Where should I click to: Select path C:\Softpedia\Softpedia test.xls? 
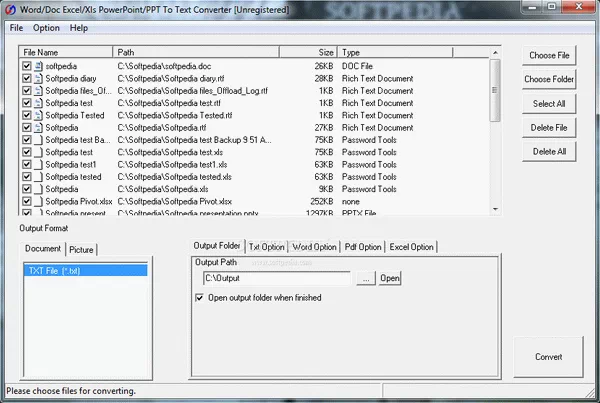(170, 152)
